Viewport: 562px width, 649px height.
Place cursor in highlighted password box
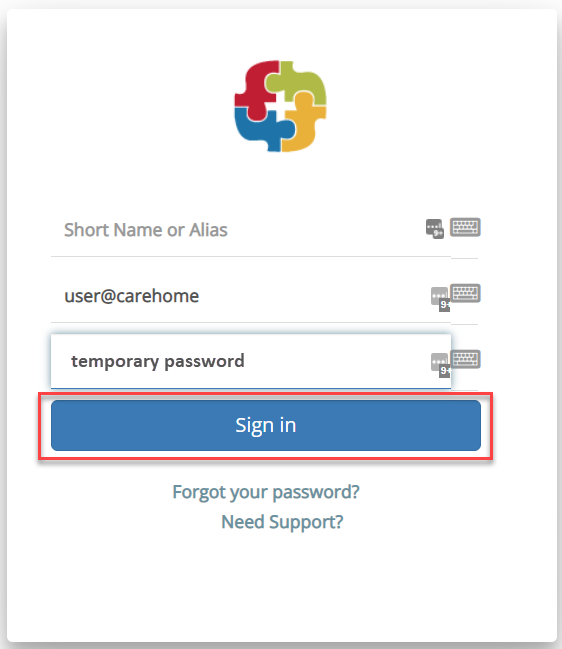[x=251, y=361]
